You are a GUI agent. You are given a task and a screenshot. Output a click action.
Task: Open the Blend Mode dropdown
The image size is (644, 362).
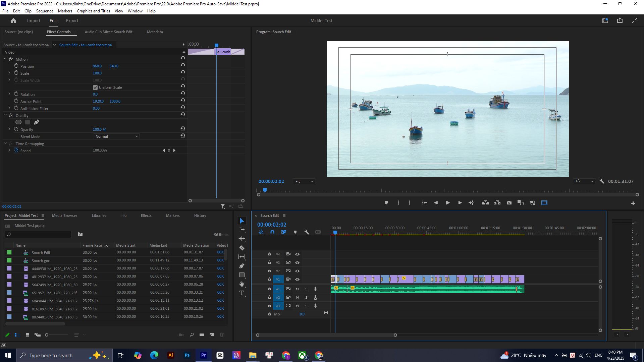[x=116, y=136]
